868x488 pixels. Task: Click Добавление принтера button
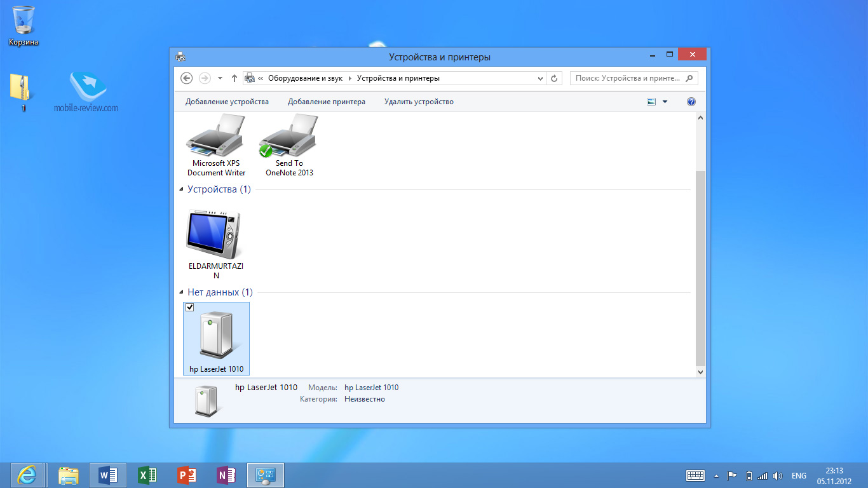point(327,102)
